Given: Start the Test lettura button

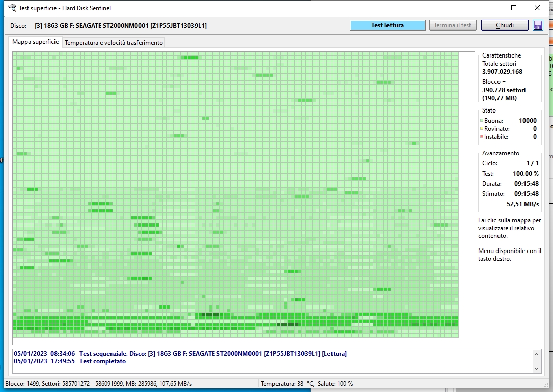Looking at the screenshot, I should pyautogui.click(x=387, y=25).
